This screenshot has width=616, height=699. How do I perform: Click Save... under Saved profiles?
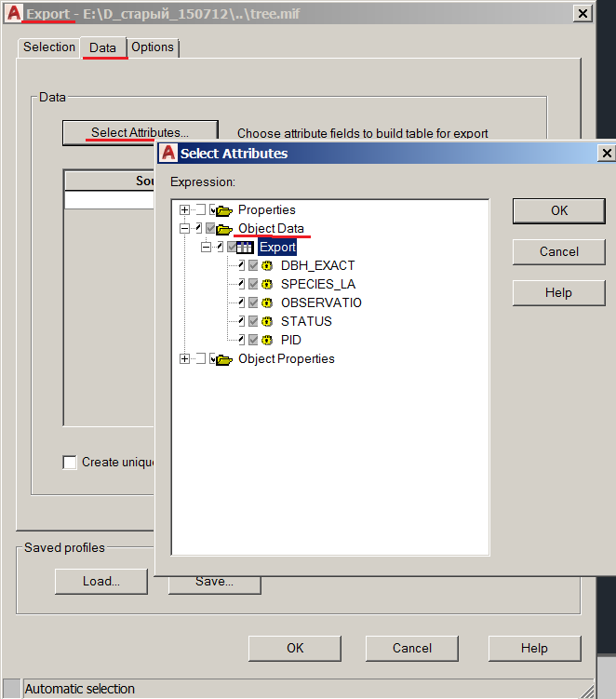[x=214, y=584]
